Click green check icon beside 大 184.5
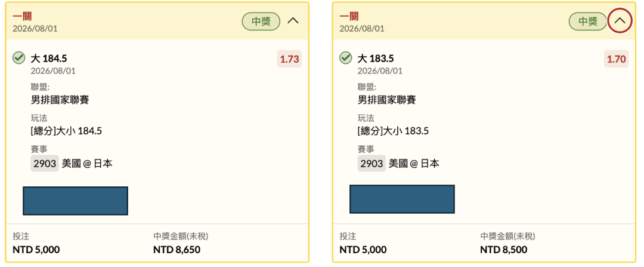This screenshot has width=644, height=267. (x=18, y=58)
